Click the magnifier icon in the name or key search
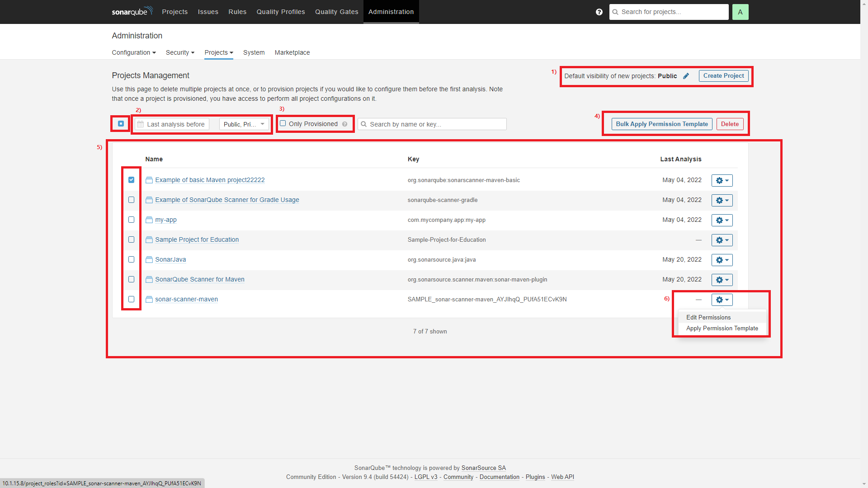This screenshot has height=488, width=868. [363, 124]
